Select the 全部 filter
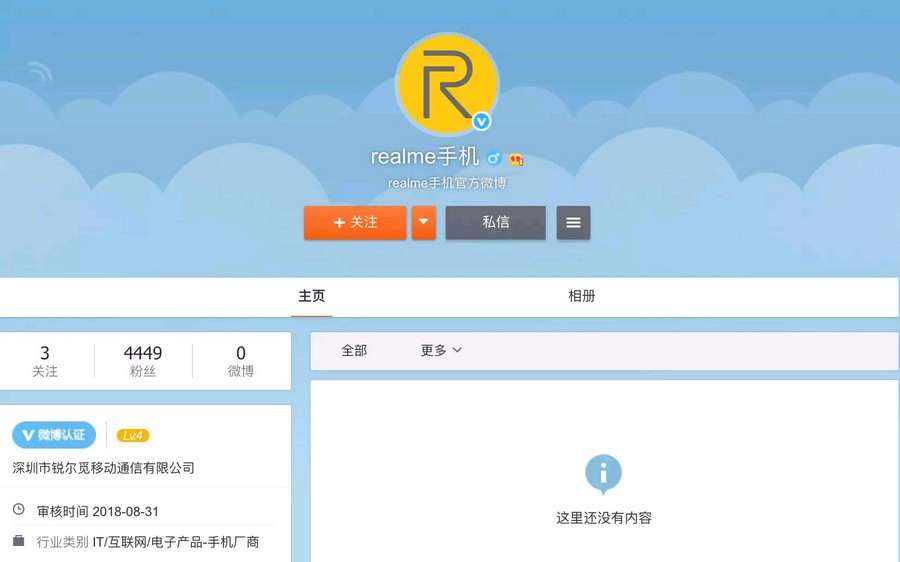The image size is (900, 562). [354, 350]
